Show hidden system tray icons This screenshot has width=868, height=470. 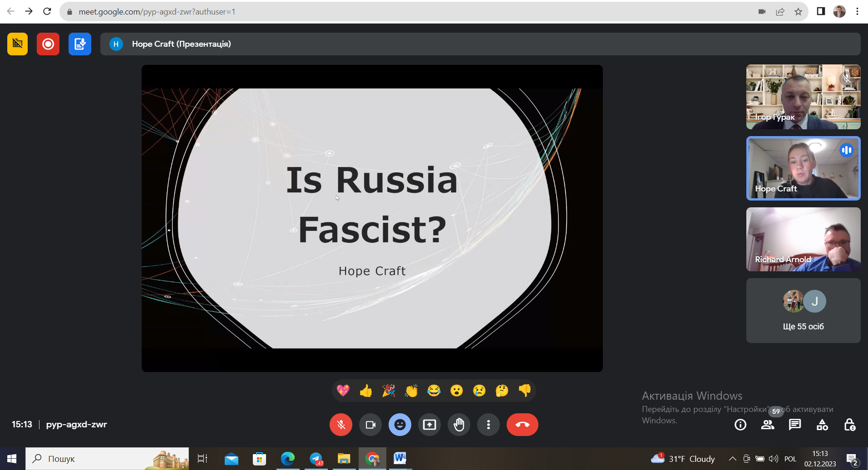coord(732,459)
